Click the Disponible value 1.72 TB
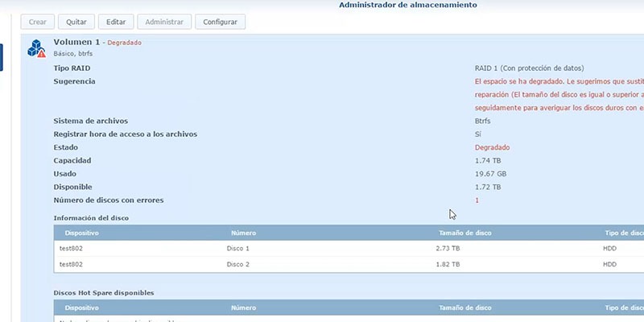 pos(488,187)
